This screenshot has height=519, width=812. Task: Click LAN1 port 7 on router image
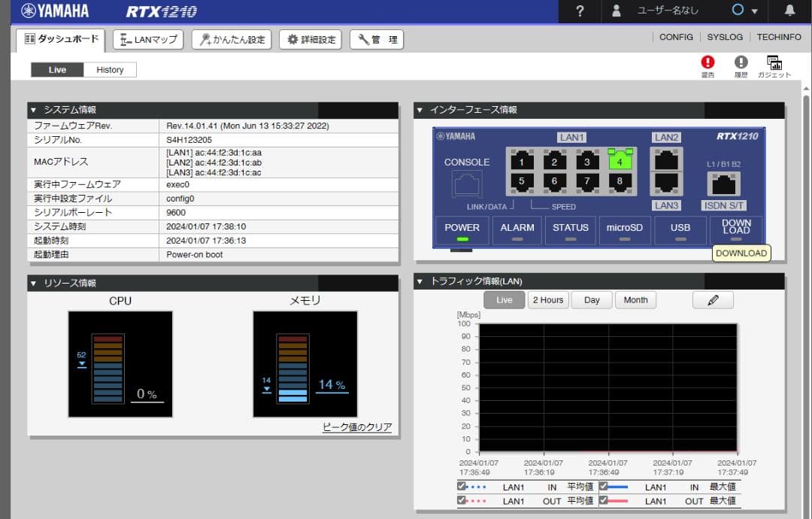pyautogui.click(x=586, y=182)
